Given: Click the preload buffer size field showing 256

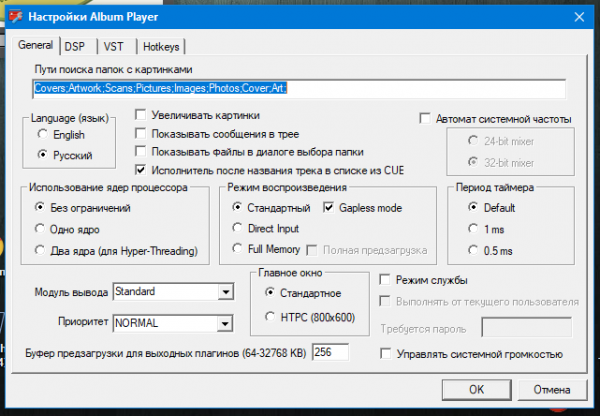Looking at the screenshot, I should point(331,352).
